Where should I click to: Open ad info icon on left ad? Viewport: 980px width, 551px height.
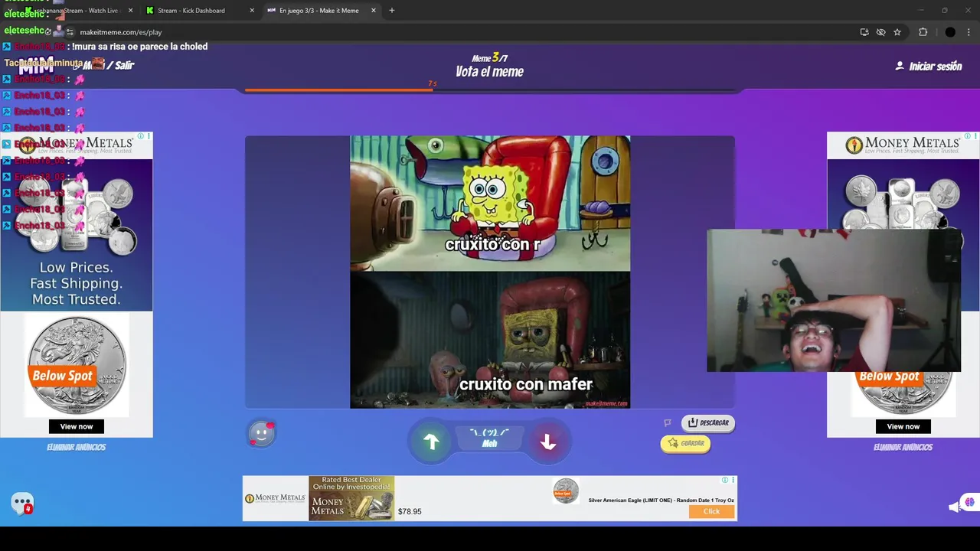tap(141, 136)
